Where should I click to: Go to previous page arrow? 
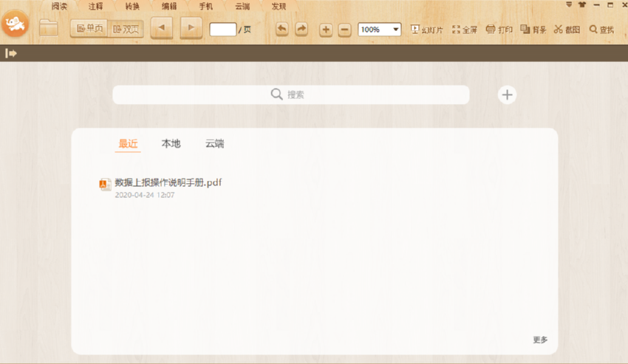pyautogui.click(x=161, y=28)
